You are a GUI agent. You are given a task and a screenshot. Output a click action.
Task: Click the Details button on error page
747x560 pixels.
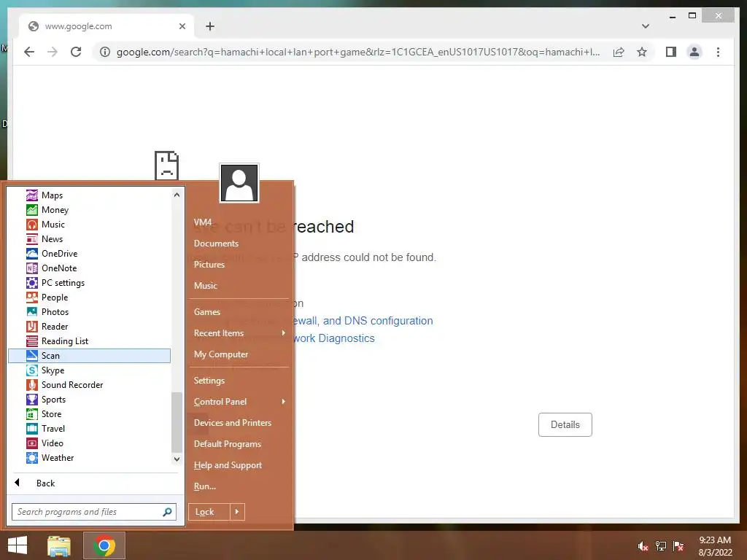click(x=565, y=425)
